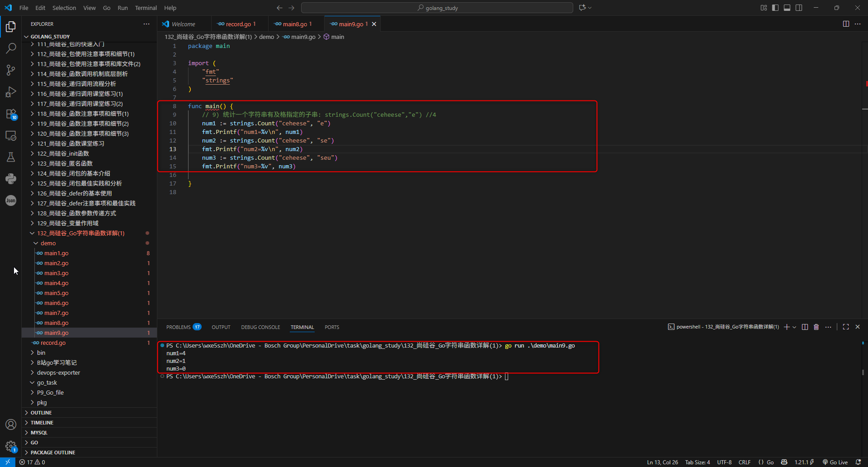Image resolution: width=868 pixels, height=467 pixels.
Task: Open the Run and Debug view
Action: 11,92
